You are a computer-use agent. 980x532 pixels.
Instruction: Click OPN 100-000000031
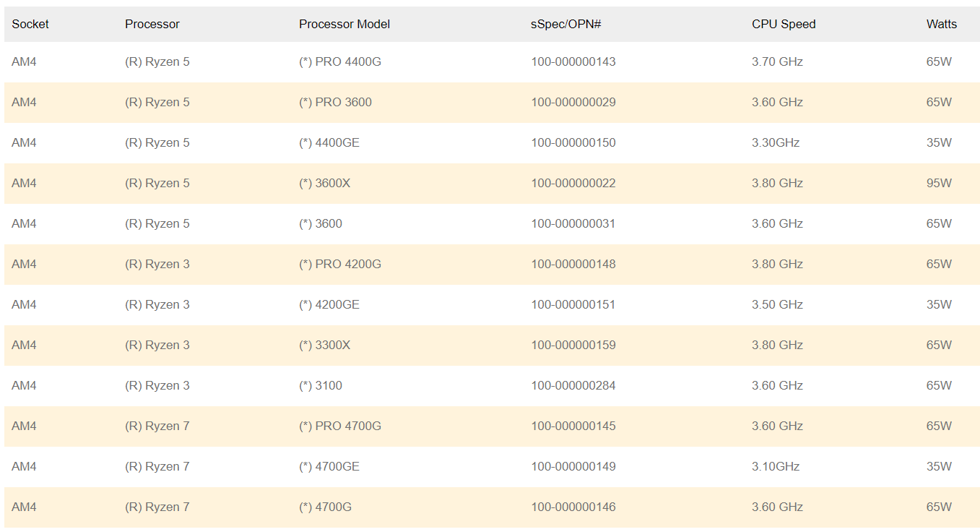(573, 224)
